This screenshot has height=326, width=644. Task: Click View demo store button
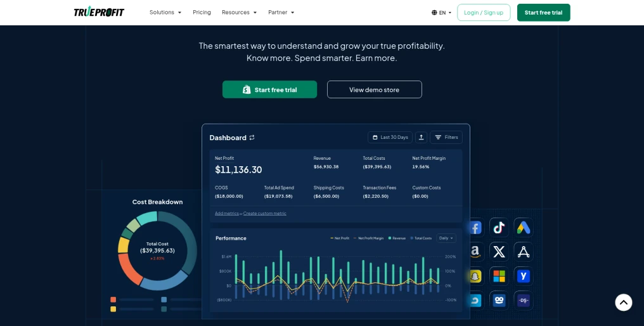(374, 89)
